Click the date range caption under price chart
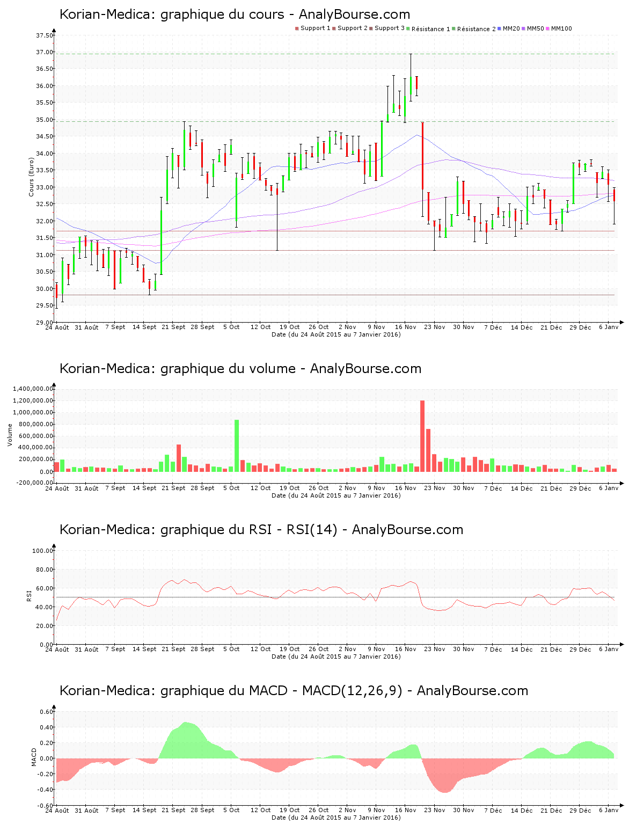Viewport: 644px width, 832px height. 336,334
